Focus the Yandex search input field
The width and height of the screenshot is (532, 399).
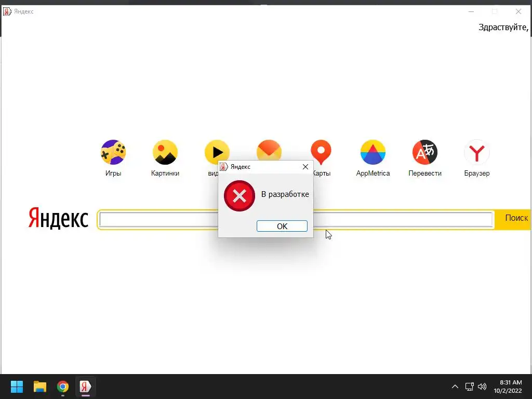(x=296, y=220)
